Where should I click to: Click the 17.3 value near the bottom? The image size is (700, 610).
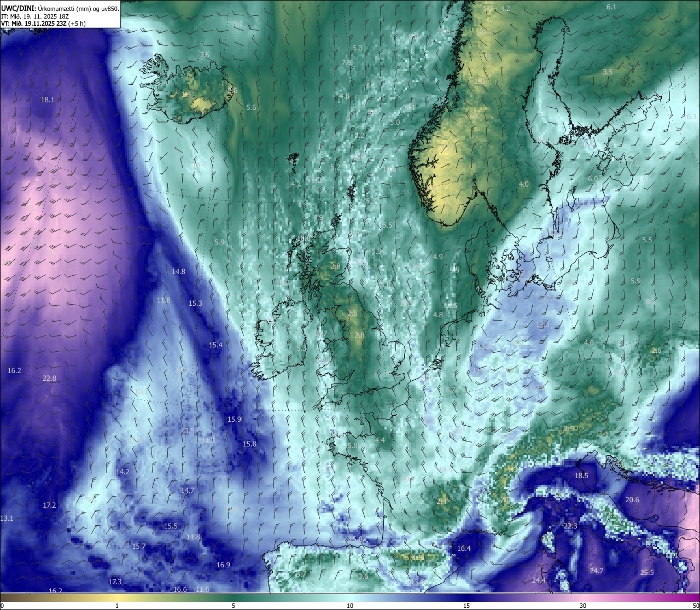pos(115,582)
